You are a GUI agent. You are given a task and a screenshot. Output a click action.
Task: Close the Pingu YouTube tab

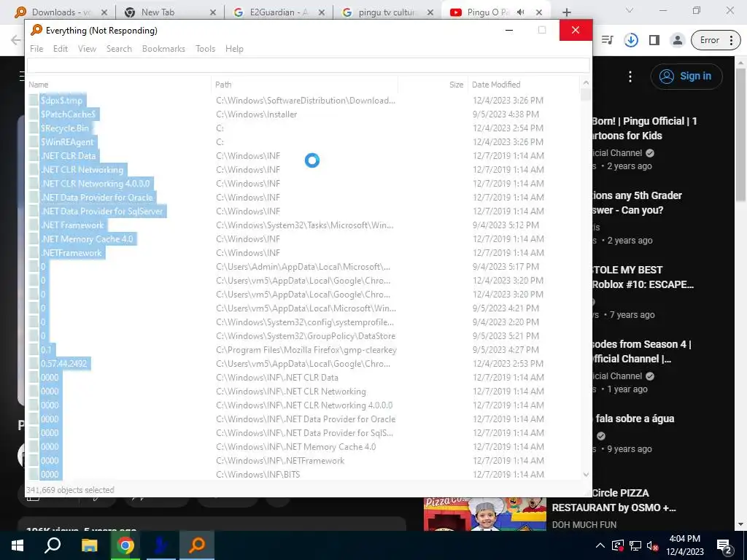tap(539, 12)
